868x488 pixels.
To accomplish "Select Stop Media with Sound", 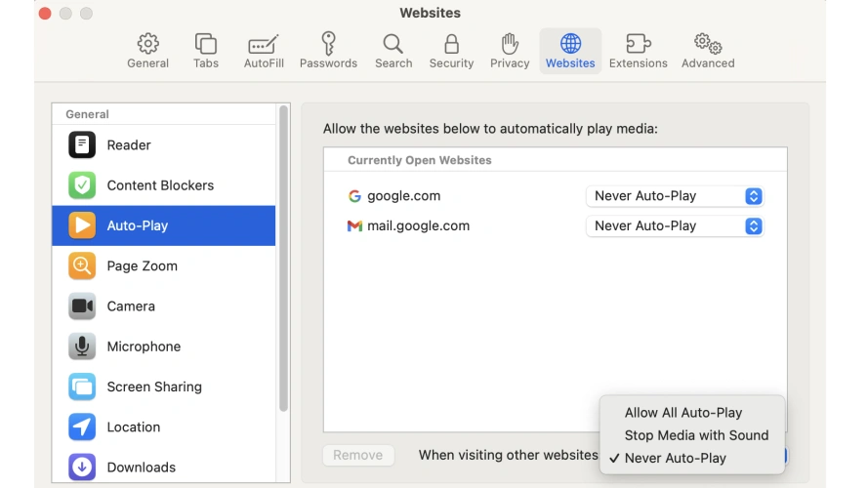I will (696, 435).
